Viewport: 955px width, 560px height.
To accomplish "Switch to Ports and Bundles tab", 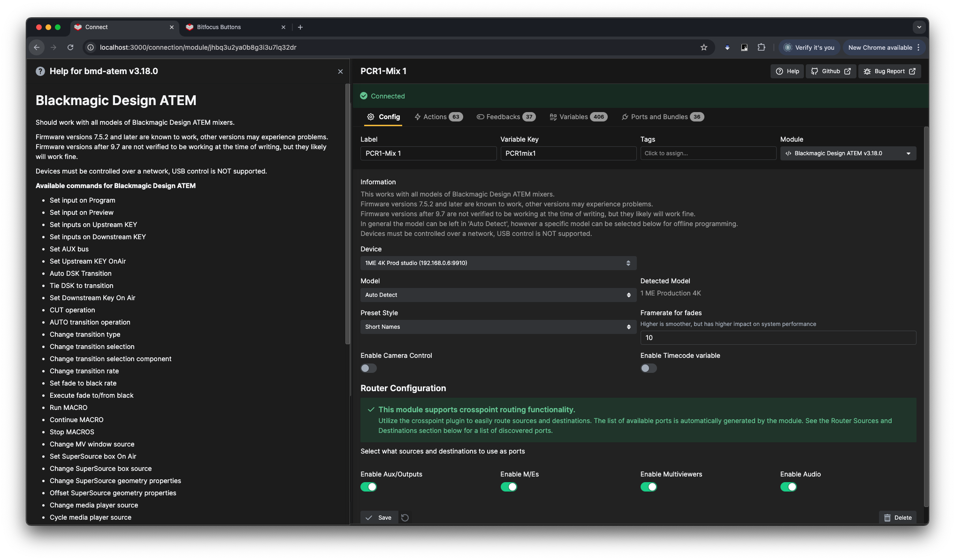I will pos(663,117).
